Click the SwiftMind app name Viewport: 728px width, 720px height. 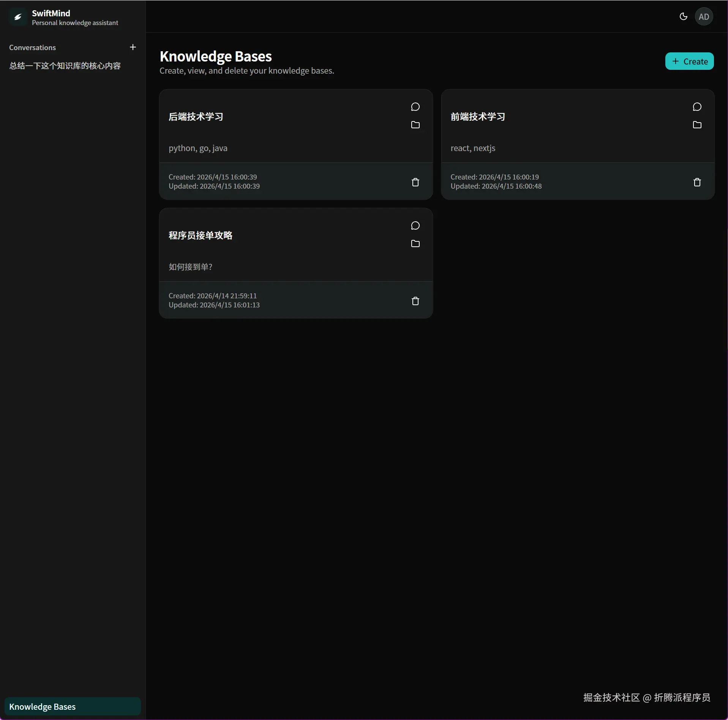point(51,13)
